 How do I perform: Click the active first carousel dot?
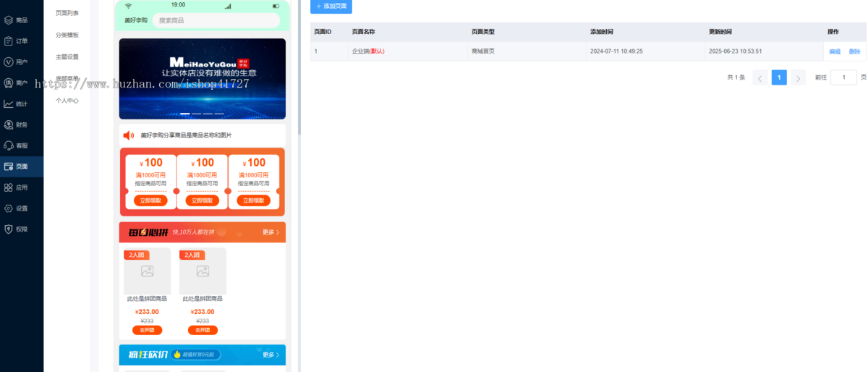tap(185, 114)
